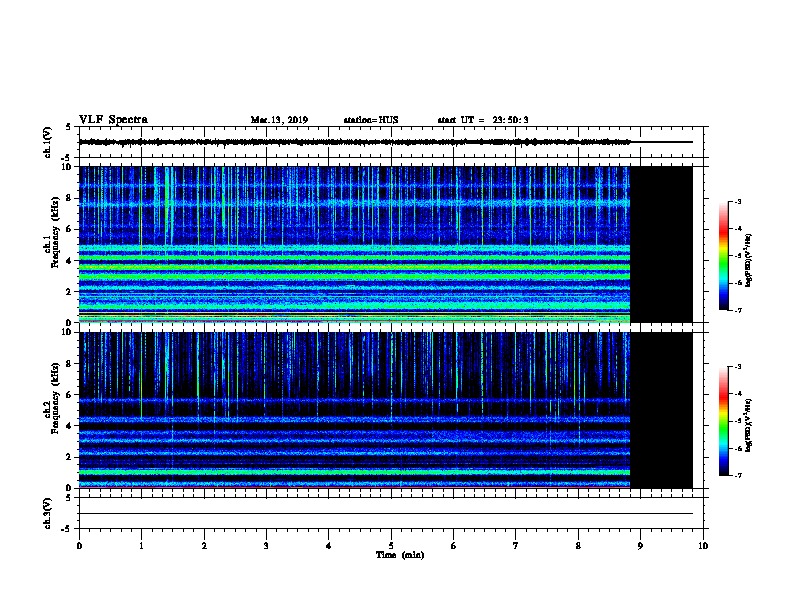Click the ch.1 spectrogram black no-data block
Screen dimensions: 792x612
tap(662, 244)
